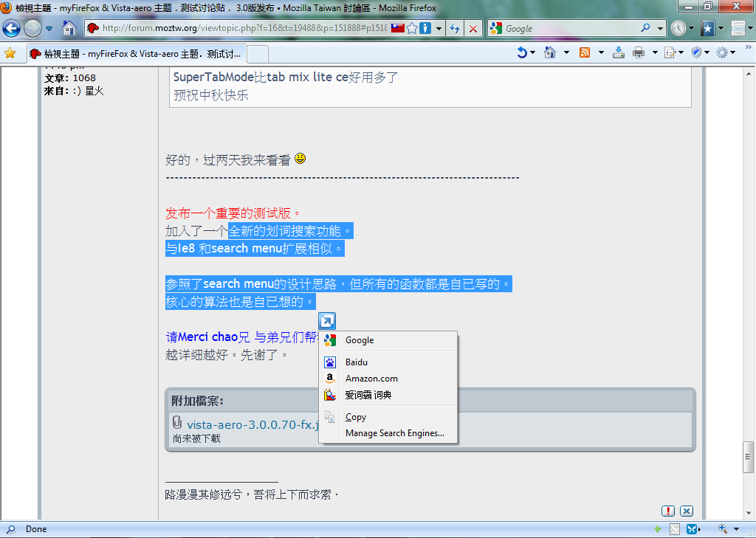This screenshot has height=538, width=756.
Task: Click the blue text 请Merci chao兄
Action: (207, 337)
